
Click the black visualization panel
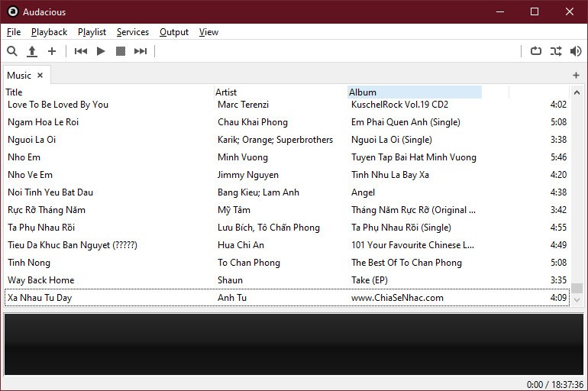(294, 344)
